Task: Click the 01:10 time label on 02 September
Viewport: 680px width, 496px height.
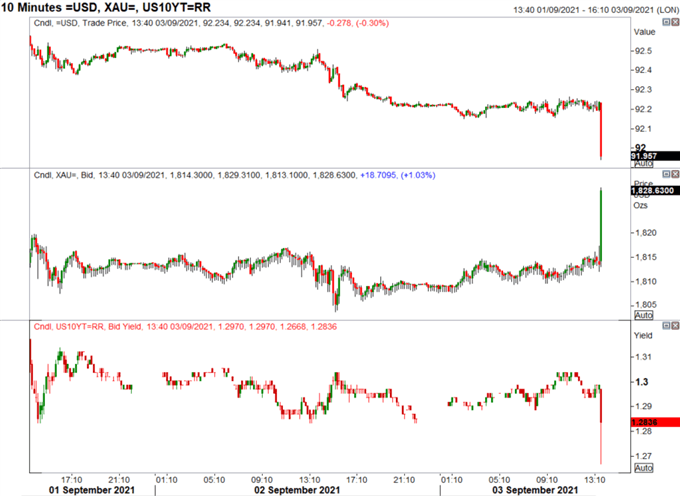Action: pyautogui.click(x=167, y=480)
